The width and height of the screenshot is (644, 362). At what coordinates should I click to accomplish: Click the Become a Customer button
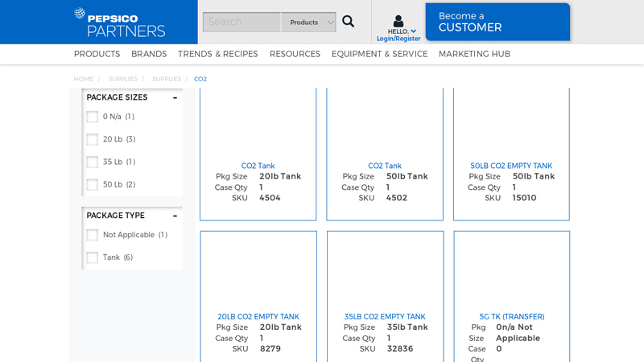tap(497, 22)
